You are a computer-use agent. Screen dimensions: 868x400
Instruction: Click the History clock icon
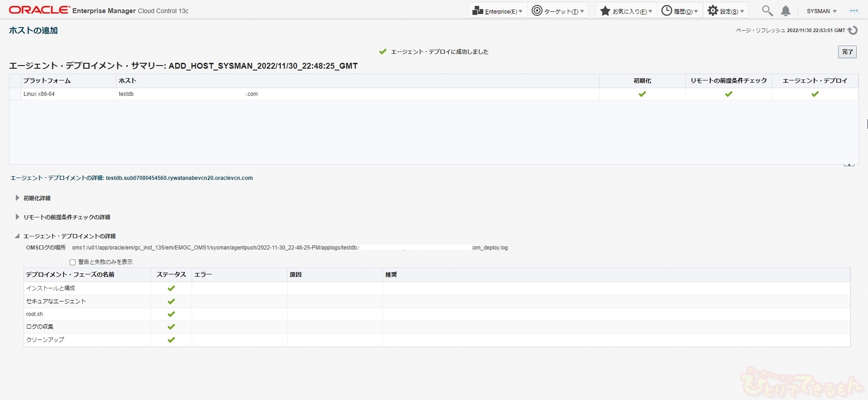pyautogui.click(x=666, y=11)
